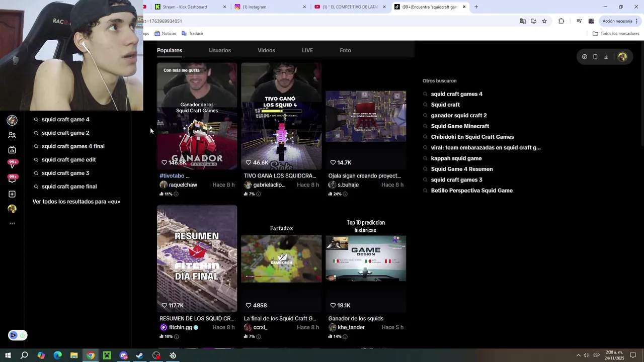Search ganador squid craft 2 suggestion

pos(459,116)
